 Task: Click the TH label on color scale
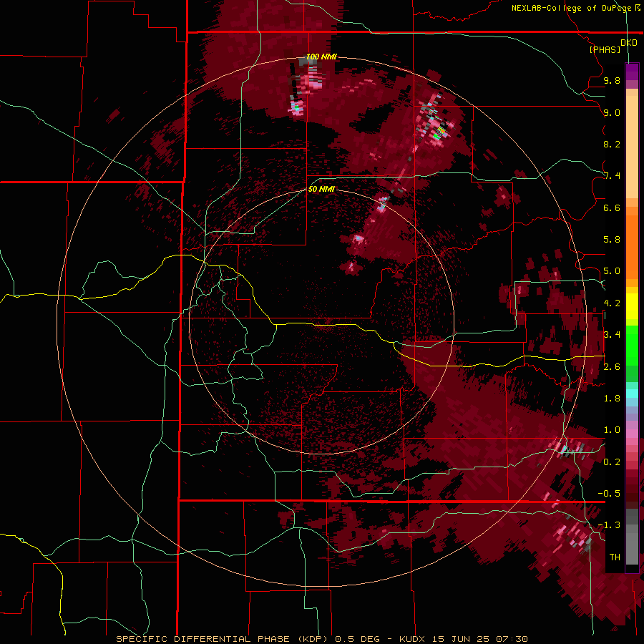tap(615, 557)
